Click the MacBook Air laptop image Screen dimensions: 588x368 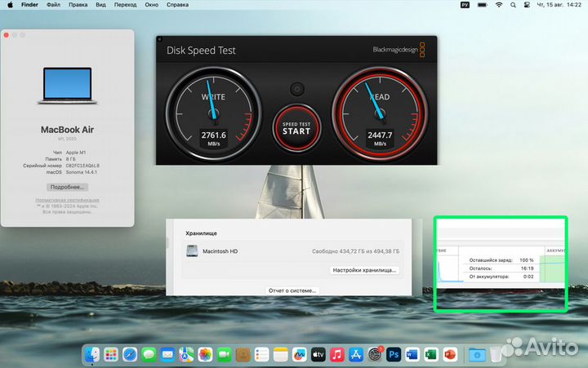click(68, 86)
